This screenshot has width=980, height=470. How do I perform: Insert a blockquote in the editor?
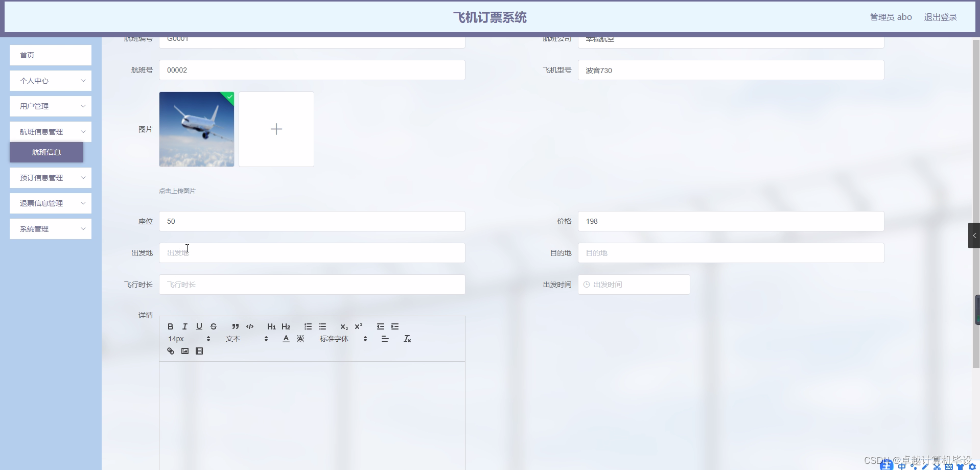(x=235, y=326)
